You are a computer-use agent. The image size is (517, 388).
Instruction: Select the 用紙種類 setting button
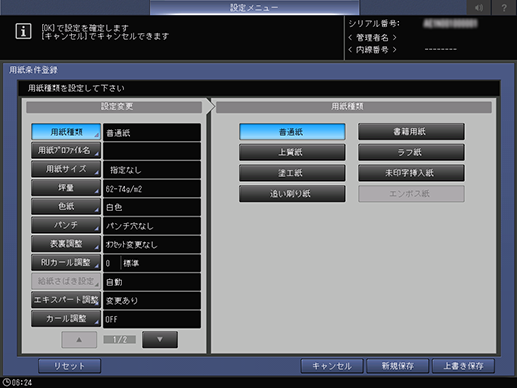66,132
